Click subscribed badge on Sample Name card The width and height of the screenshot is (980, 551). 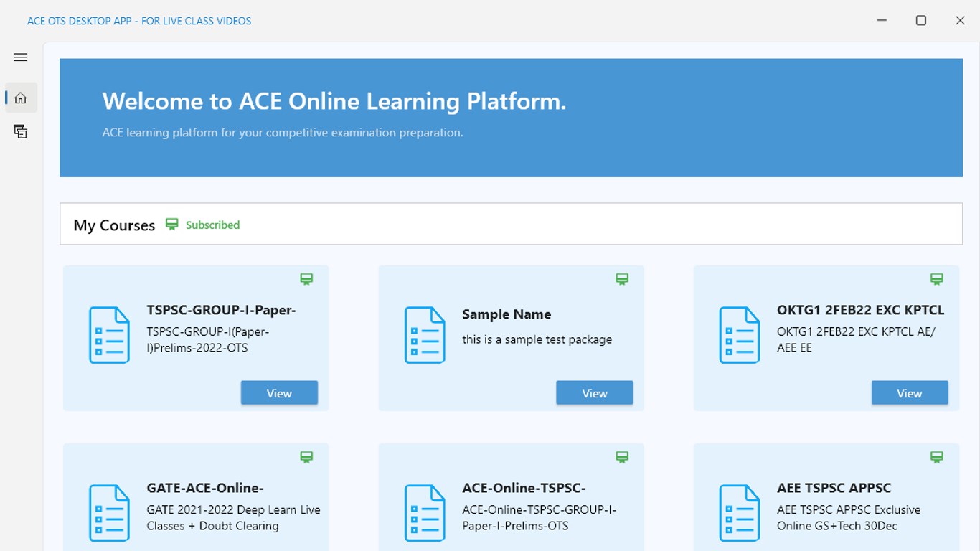click(x=622, y=279)
